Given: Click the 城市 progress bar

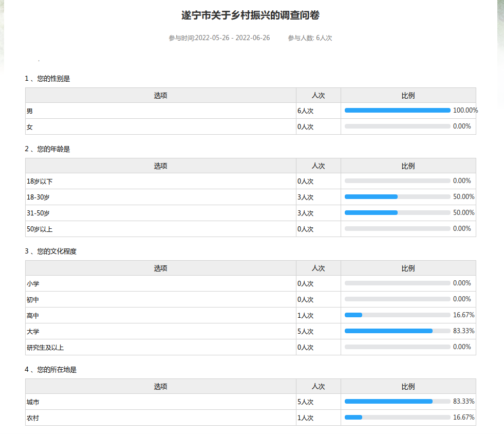Looking at the screenshot, I should [397, 401].
